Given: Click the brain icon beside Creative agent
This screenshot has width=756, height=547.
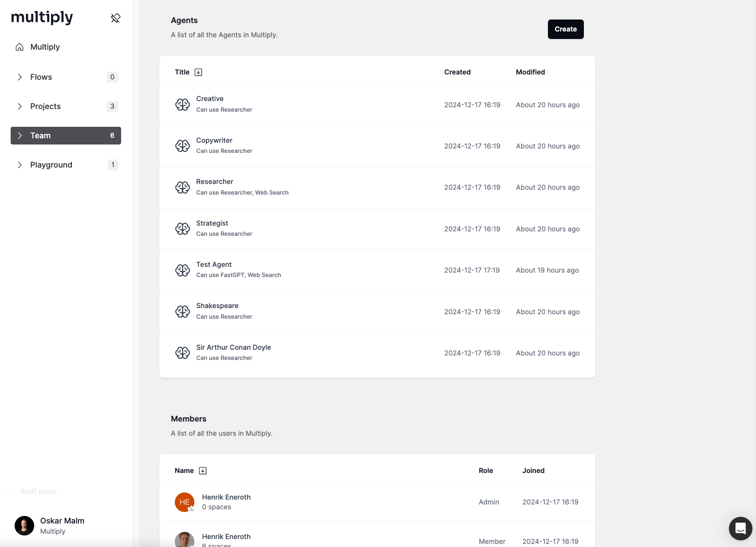Looking at the screenshot, I should [182, 105].
